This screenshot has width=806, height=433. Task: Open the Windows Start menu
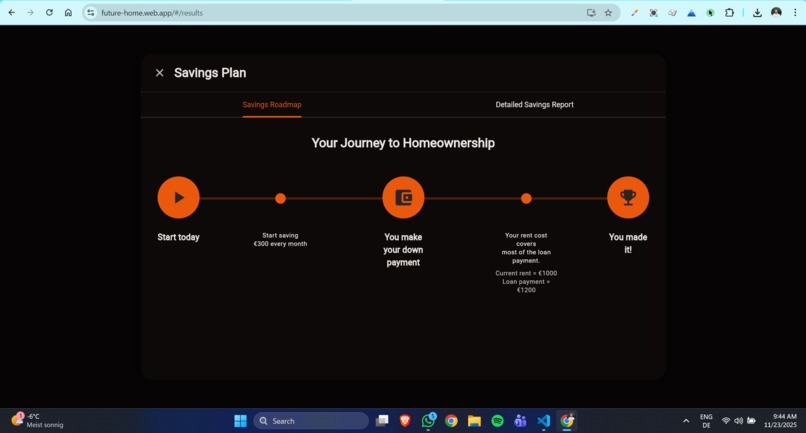[240, 421]
